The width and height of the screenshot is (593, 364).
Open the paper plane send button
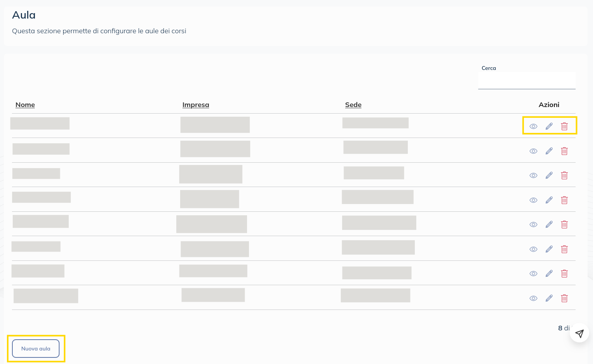(579, 333)
